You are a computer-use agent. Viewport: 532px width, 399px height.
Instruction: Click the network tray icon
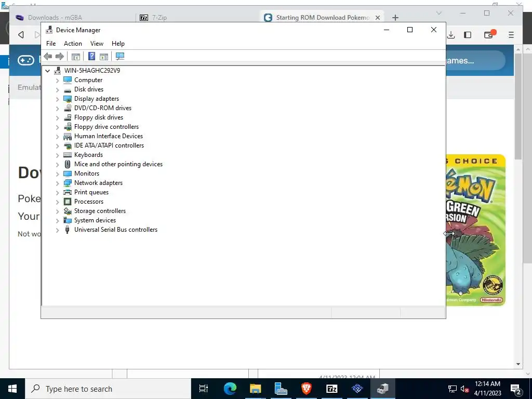tap(453, 389)
